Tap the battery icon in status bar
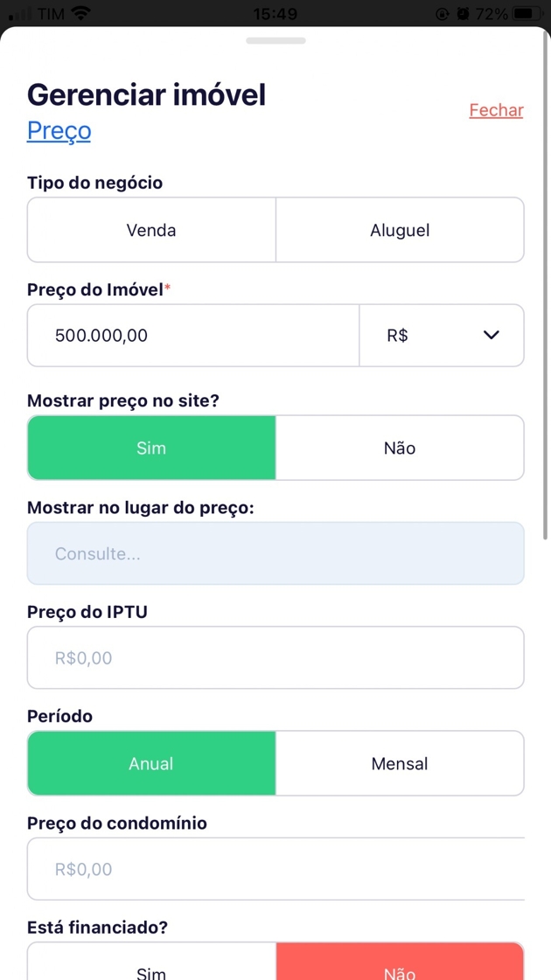Screen dimensions: 551x980 pos(527,14)
